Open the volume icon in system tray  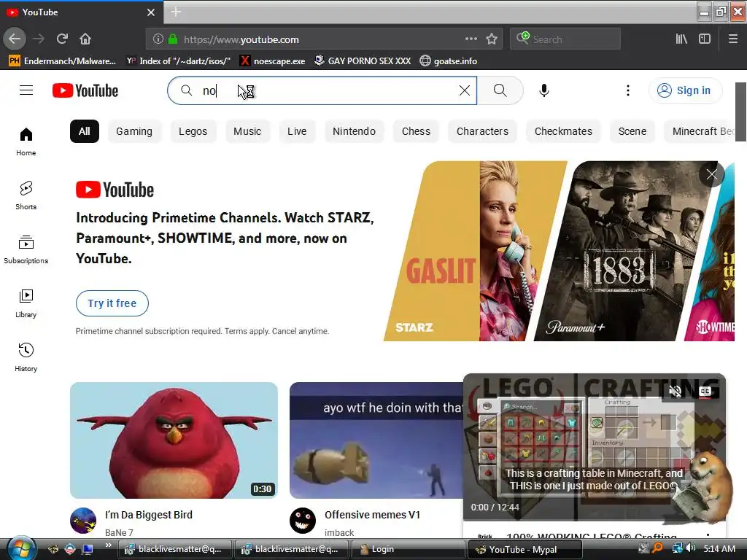(691, 548)
